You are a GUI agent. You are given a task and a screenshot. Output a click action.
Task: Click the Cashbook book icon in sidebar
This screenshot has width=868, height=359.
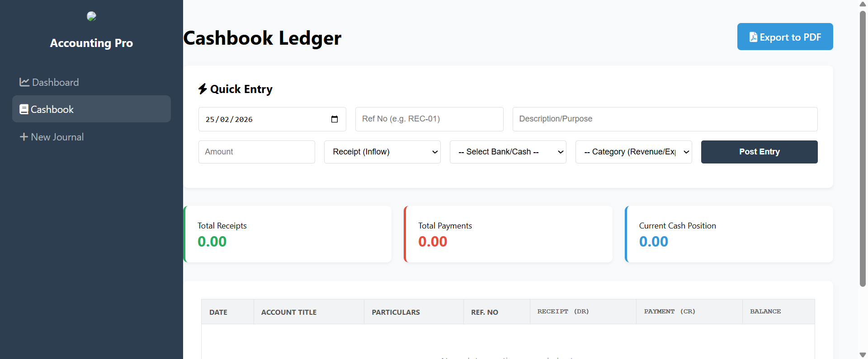[24, 109]
